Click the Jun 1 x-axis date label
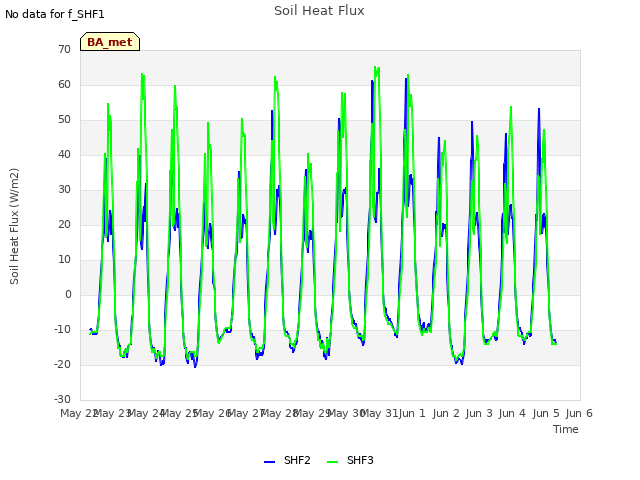Viewport: 640px width, 480px height. tap(412, 413)
